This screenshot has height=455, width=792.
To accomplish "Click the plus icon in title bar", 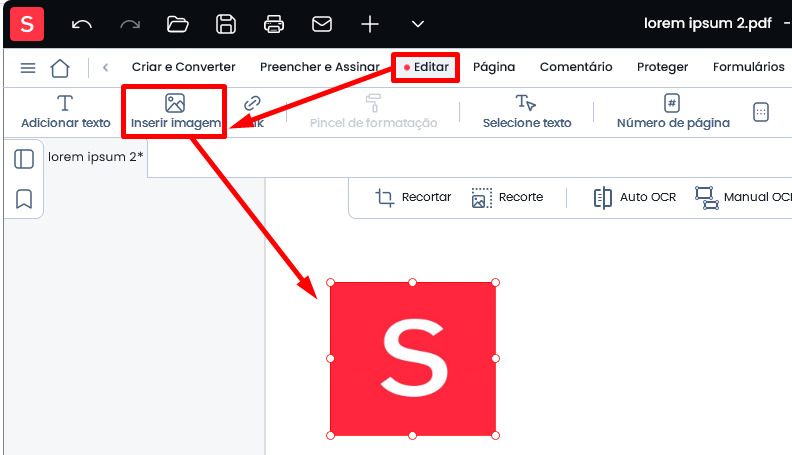I will pos(370,24).
